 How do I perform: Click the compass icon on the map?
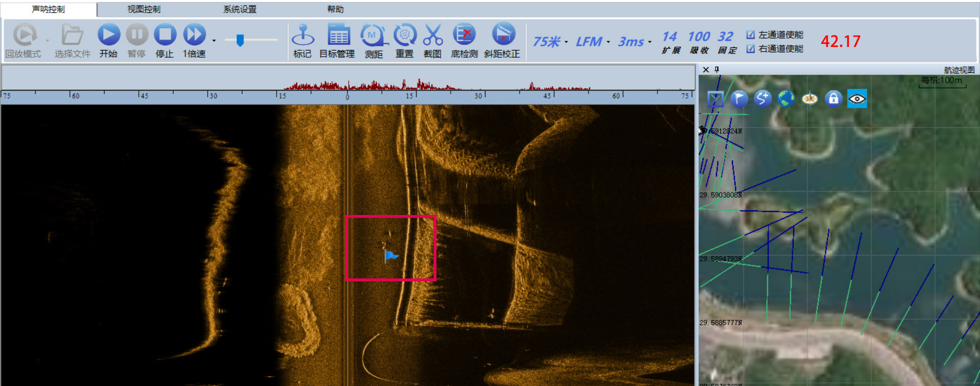coord(810,99)
